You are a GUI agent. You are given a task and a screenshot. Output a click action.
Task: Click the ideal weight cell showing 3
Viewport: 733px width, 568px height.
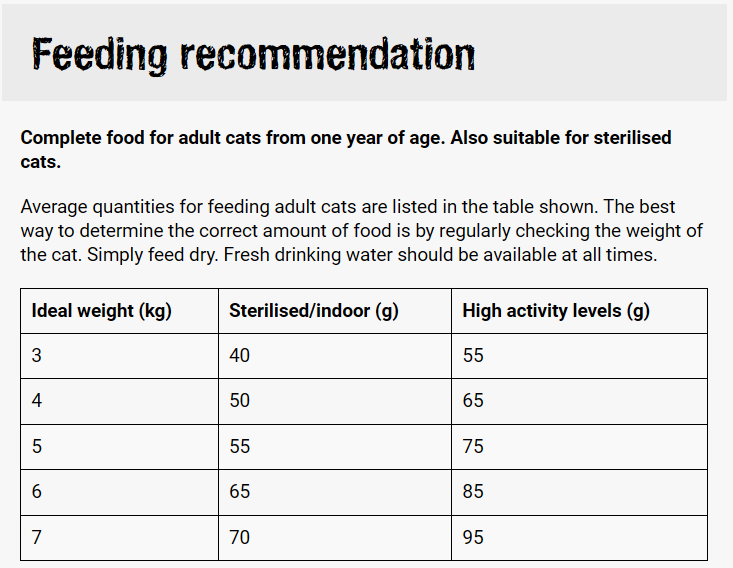tap(37, 356)
